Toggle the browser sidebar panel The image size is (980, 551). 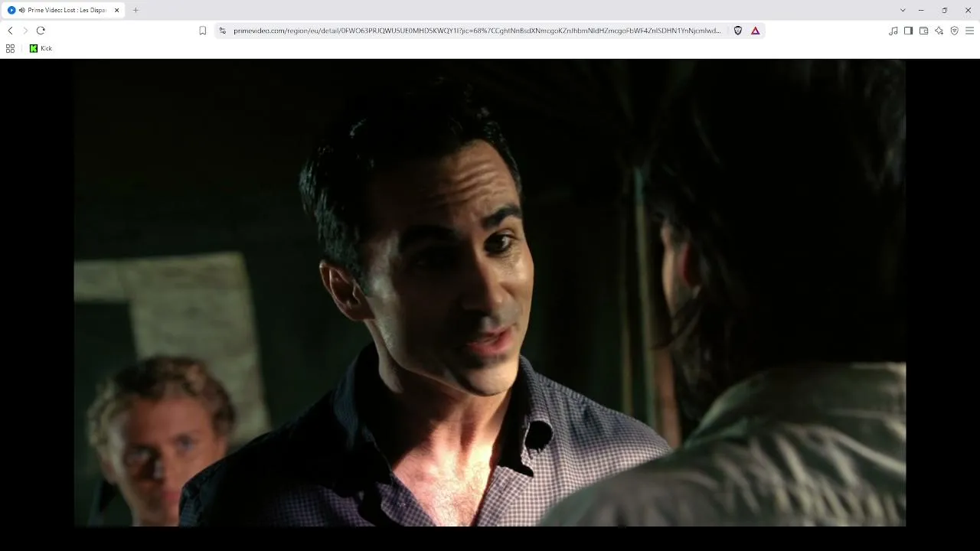908,31
